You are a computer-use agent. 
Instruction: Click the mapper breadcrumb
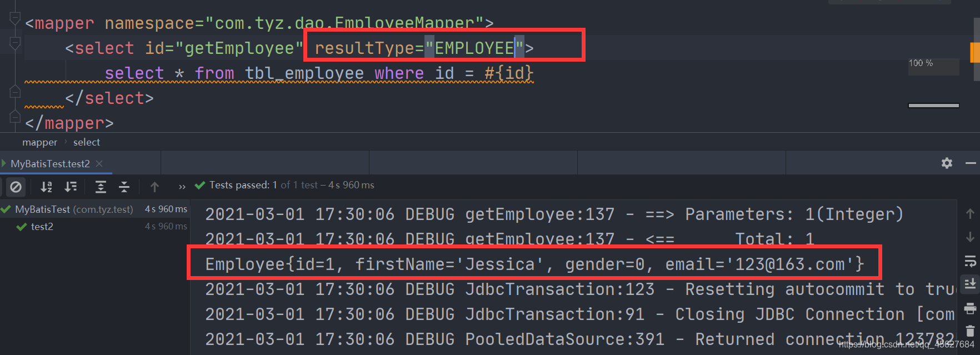39,142
